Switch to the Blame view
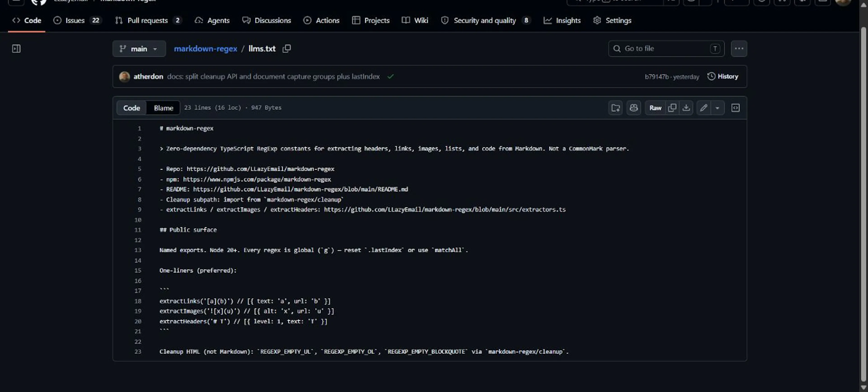This screenshot has height=392, width=868. [163, 108]
